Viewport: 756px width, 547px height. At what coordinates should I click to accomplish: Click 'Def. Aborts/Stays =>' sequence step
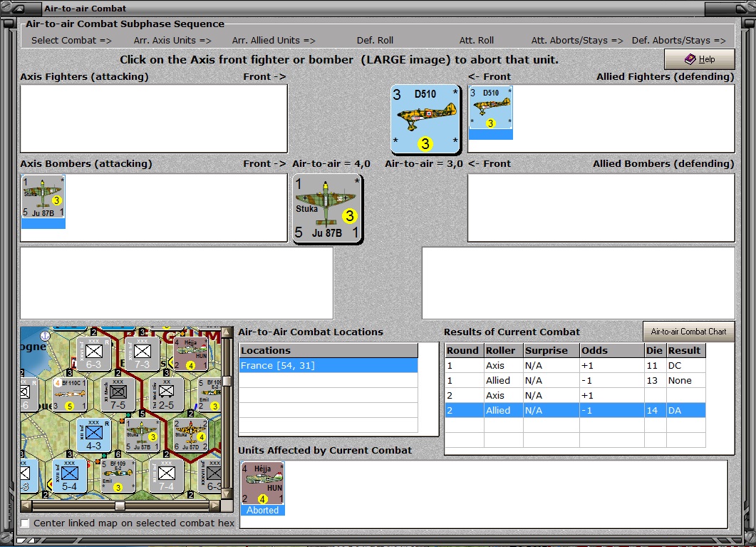(679, 40)
